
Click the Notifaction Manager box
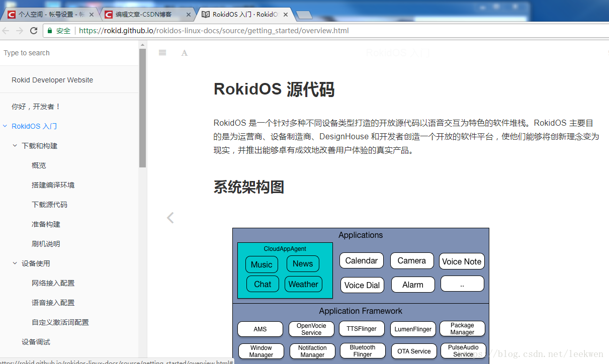pos(312,351)
